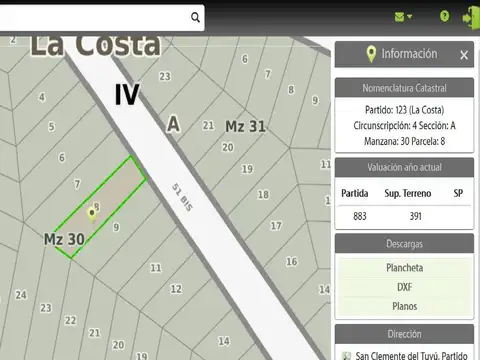480x360 pixels.
Task: Click the Descargas section header
Action: pos(404,244)
